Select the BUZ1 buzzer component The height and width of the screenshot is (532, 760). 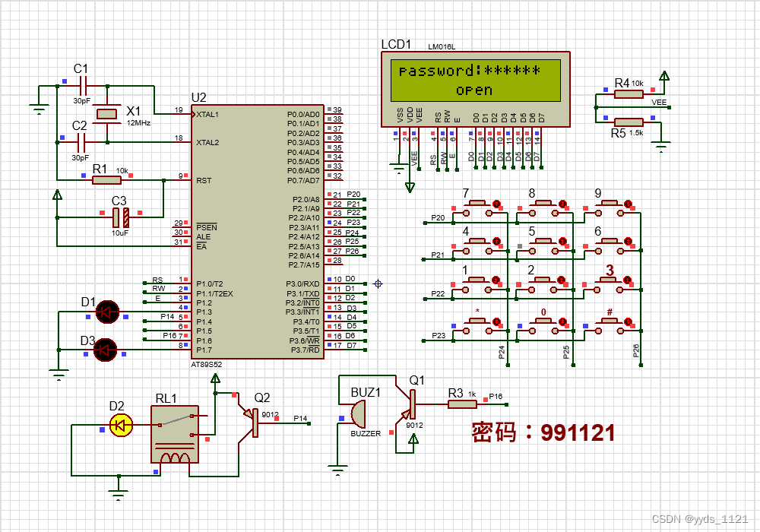coord(358,413)
